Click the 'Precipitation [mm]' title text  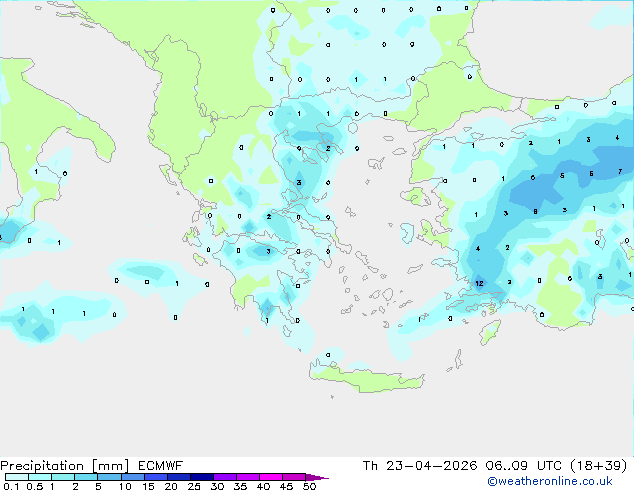click(65, 466)
